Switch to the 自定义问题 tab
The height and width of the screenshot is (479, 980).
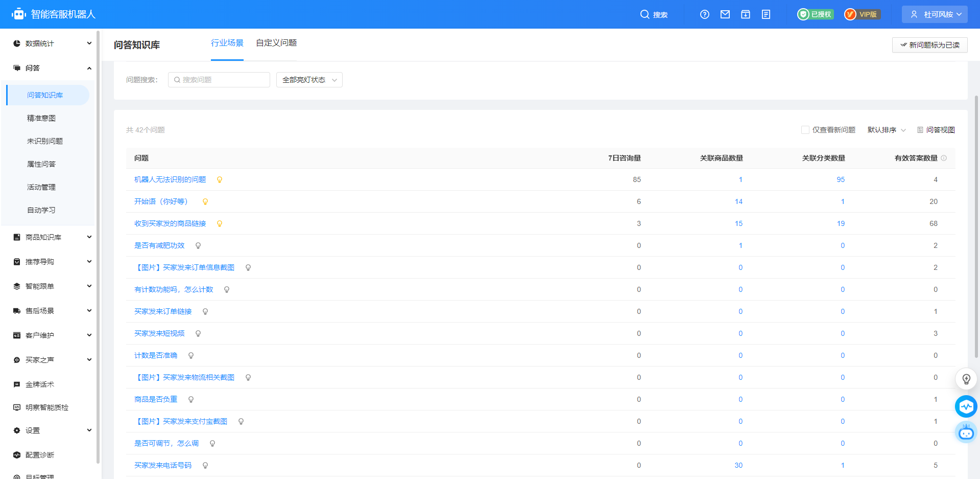pos(276,43)
